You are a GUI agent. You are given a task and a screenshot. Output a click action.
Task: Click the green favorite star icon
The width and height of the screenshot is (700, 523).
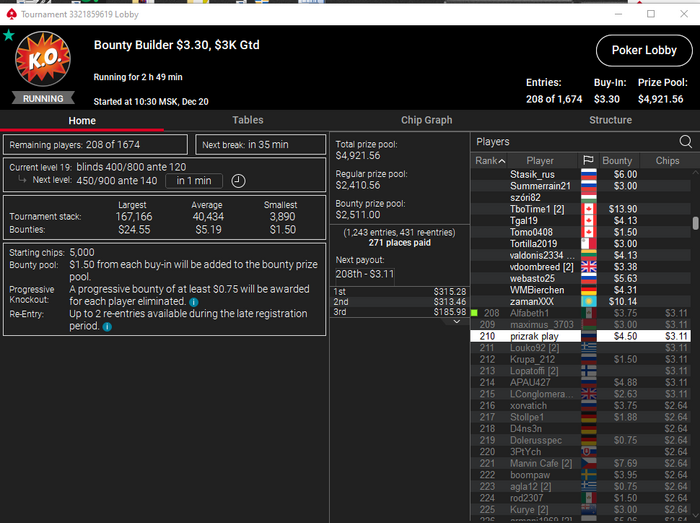(8, 35)
